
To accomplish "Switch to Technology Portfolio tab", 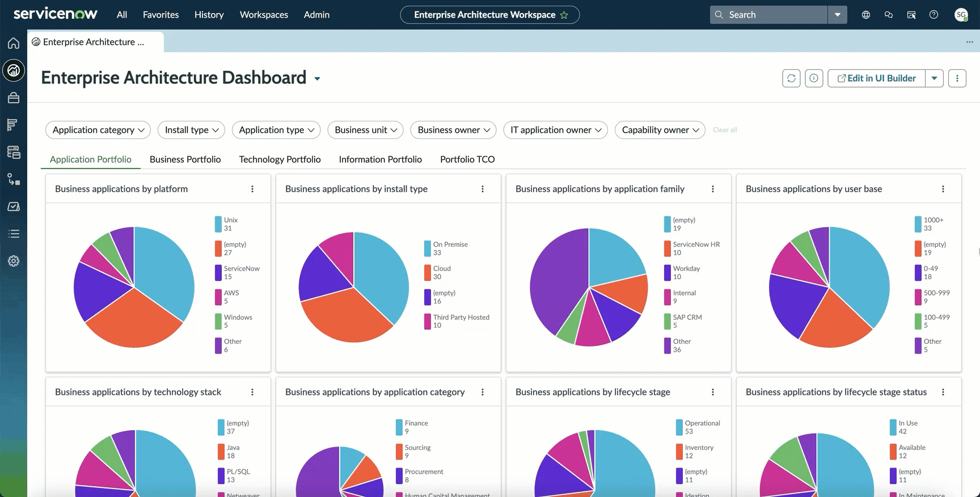I will (x=280, y=159).
